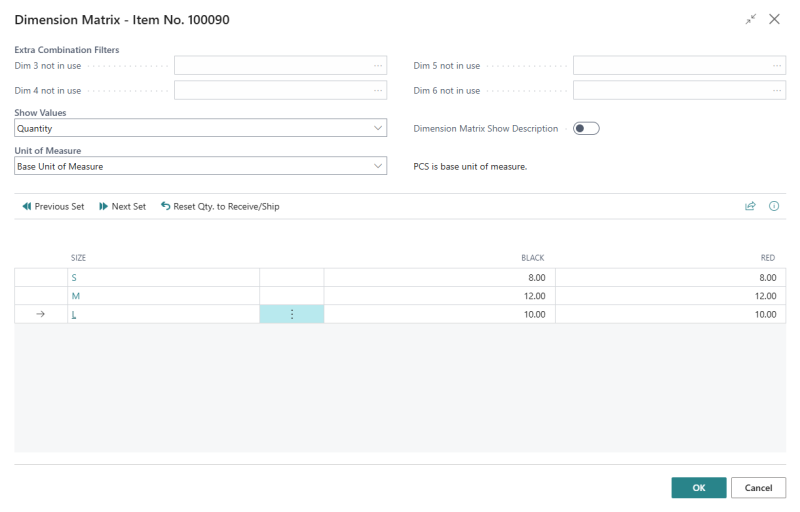Image resolution: width=800 pixels, height=512 pixels.
Task: Expand the Show Values dropdown
Action: click(x=378, y=128)
